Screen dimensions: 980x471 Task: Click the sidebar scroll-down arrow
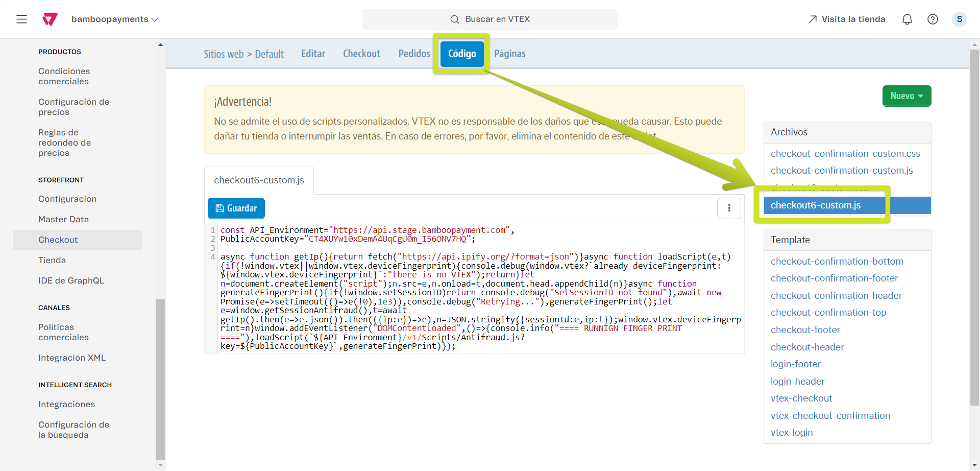(160, 465)
